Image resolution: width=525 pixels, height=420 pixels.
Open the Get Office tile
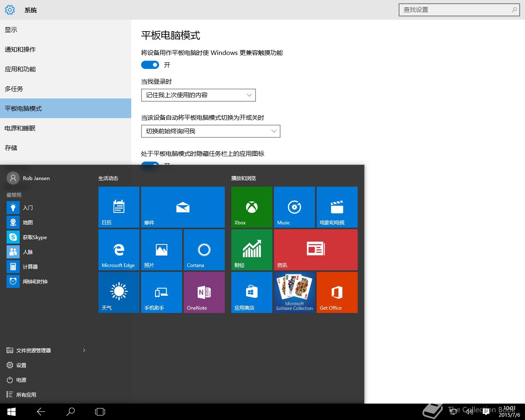(337, 292)
